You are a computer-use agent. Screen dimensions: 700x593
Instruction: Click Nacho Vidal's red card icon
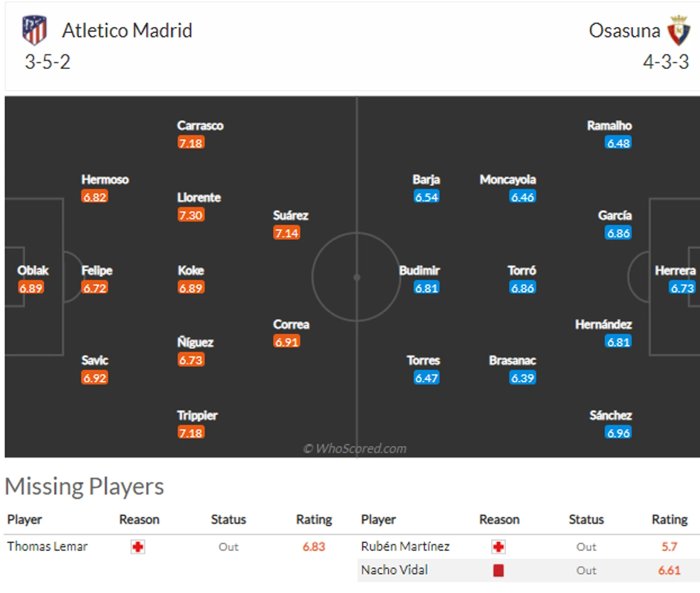click(x=499, y=570)
